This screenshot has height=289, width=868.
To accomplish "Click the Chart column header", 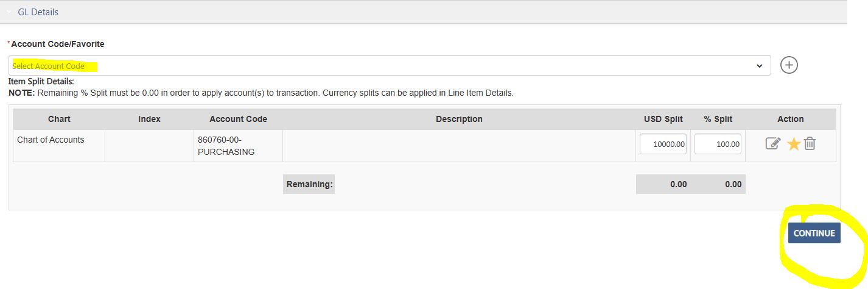I will click(59, 119).
